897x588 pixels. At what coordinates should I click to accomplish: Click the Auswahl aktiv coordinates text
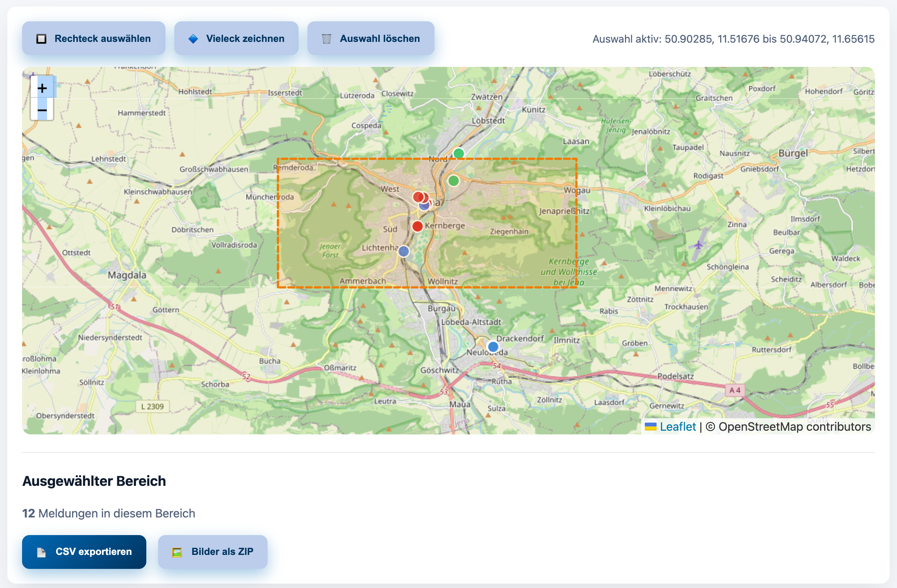(733, 39)
